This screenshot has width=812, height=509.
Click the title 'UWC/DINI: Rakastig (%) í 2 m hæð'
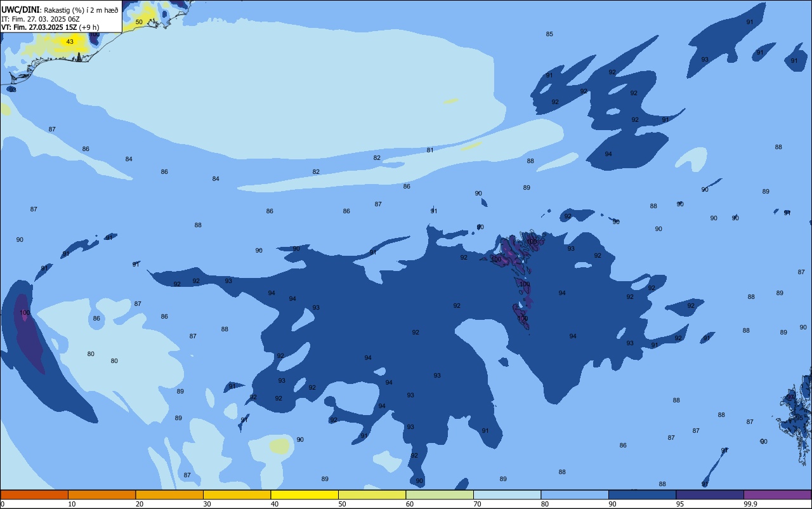point(60,10)
